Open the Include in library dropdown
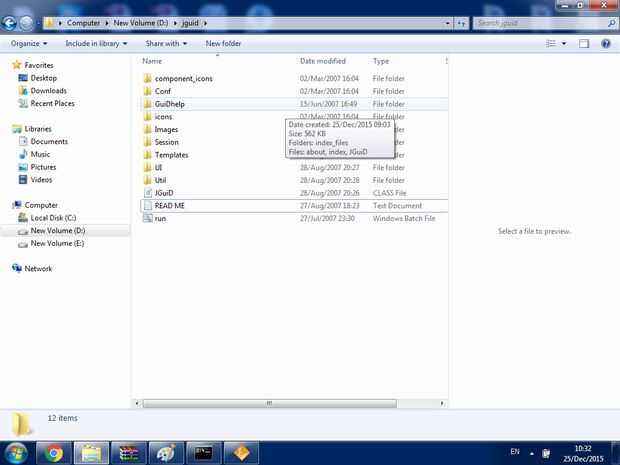Viewport: 620px width, 465px height. pyautogui.click(x=96, y=43)
